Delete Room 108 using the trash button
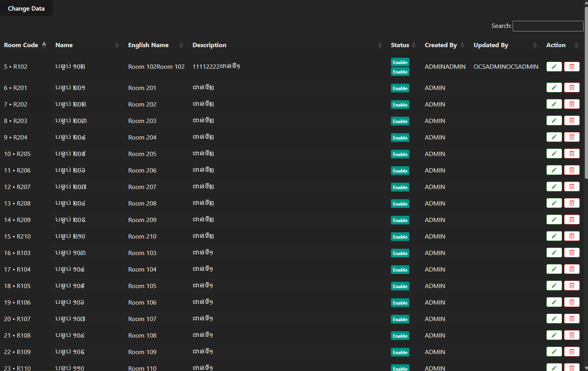Viewport: 588px width, 371px height. pyautogui.click(x=572, y=335)
